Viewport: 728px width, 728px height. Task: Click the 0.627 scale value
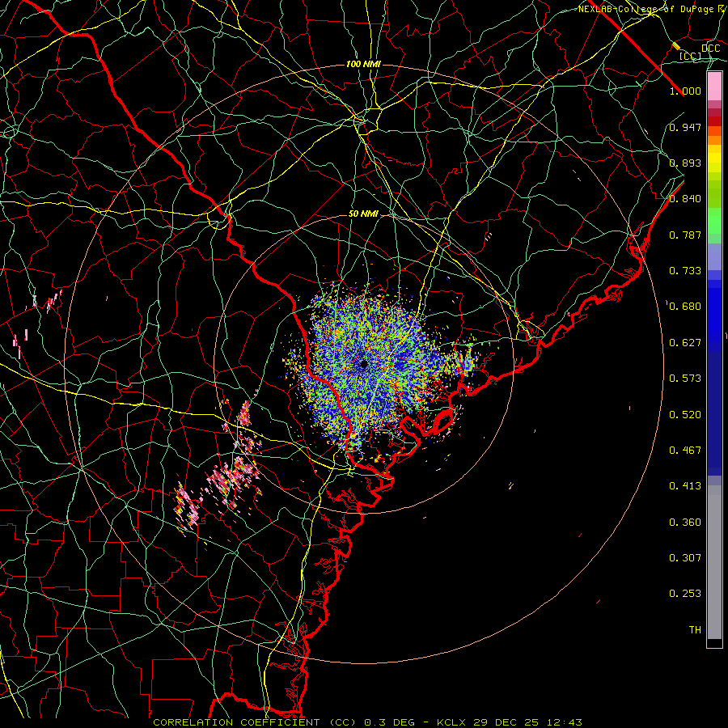[x=685, y=343]
